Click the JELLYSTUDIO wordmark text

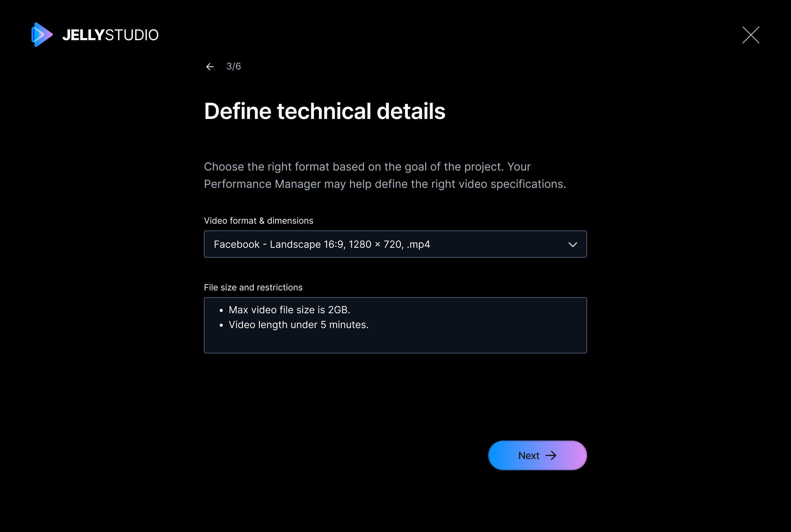pyautogui.click(x=110, y=35)
